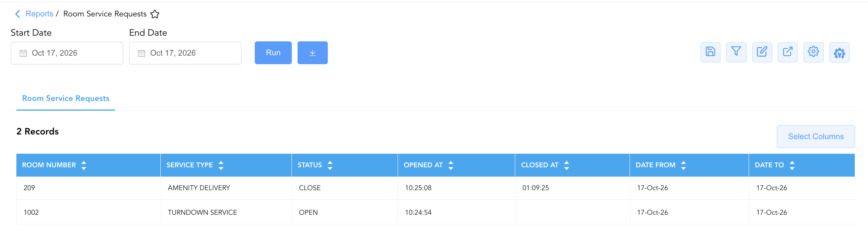The image size is (868, 229).
Task: Go to the Reports breadcrumb link
Action: (39, 14)
